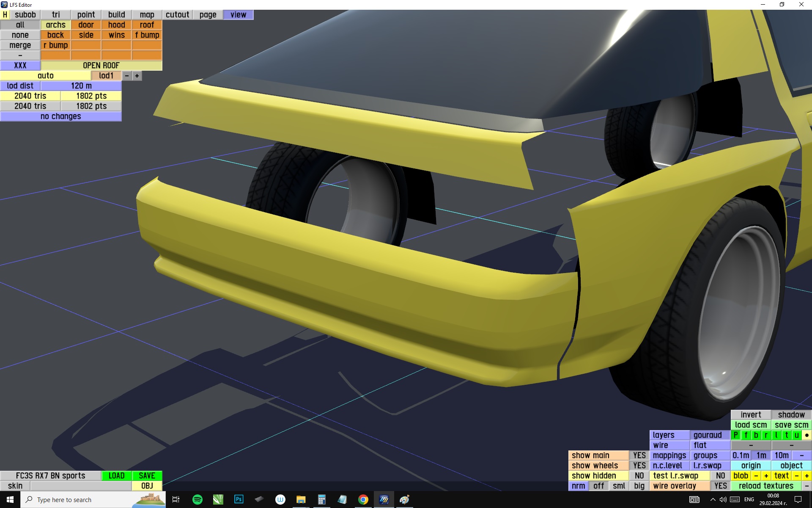
Task: Click the P view shortcut button
Action: pyautogui.click(x=736, y=435)
